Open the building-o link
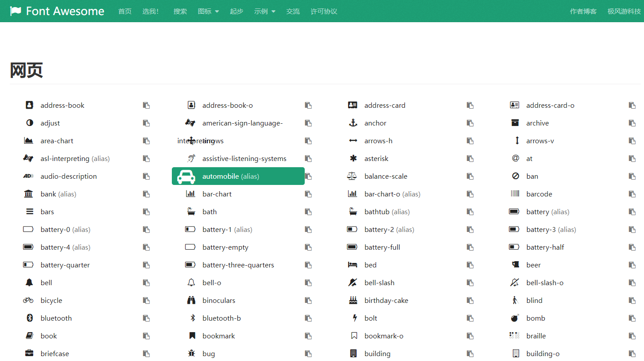Image resolution: width=644 pixels, height=361 pixels. [x=543, y=353]
